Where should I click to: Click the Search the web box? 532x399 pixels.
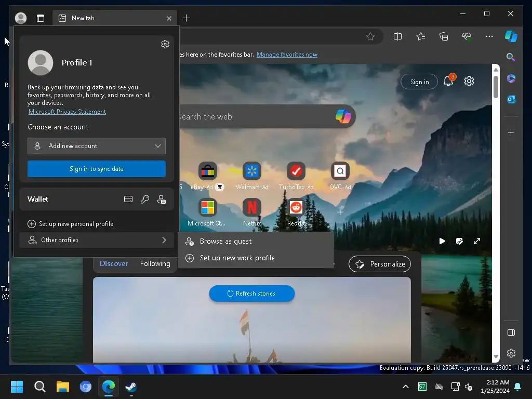tap(256, 116)
